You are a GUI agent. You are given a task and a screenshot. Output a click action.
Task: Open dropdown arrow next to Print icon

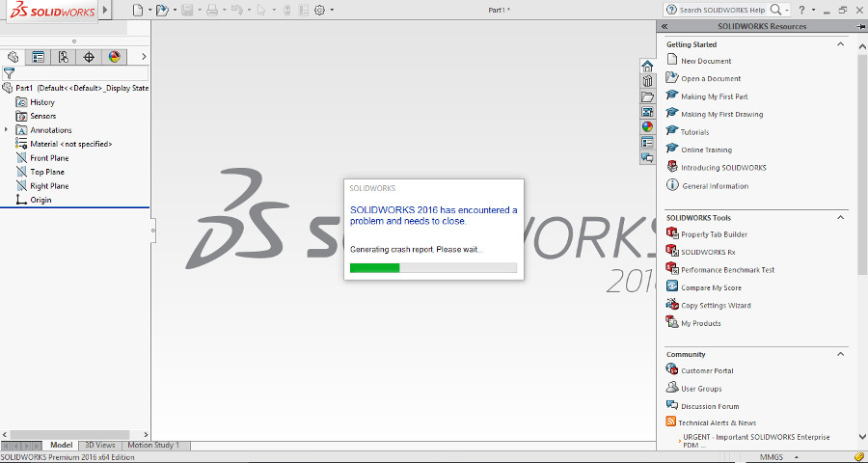tap(224, 10)
